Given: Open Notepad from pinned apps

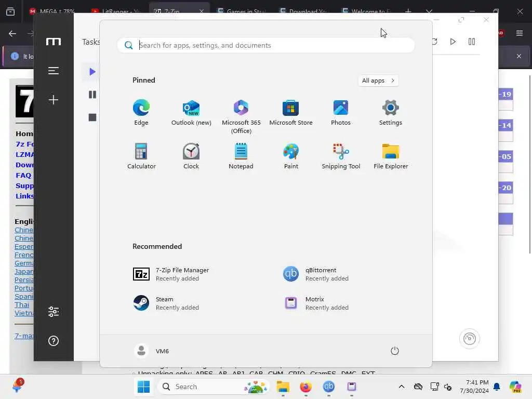Looking at the screenshot, I should click(x=241, y=156).
